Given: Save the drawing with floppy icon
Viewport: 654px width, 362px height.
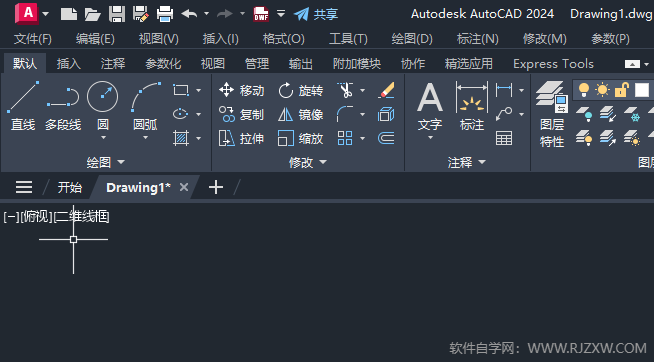Looking at the screenshot, I should click(x=117, y=14).
